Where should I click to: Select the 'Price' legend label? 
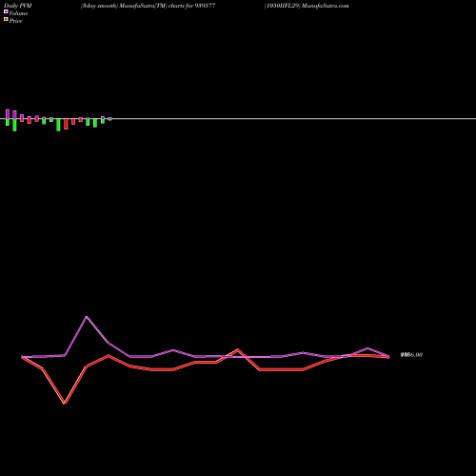[x=15, y=21]
